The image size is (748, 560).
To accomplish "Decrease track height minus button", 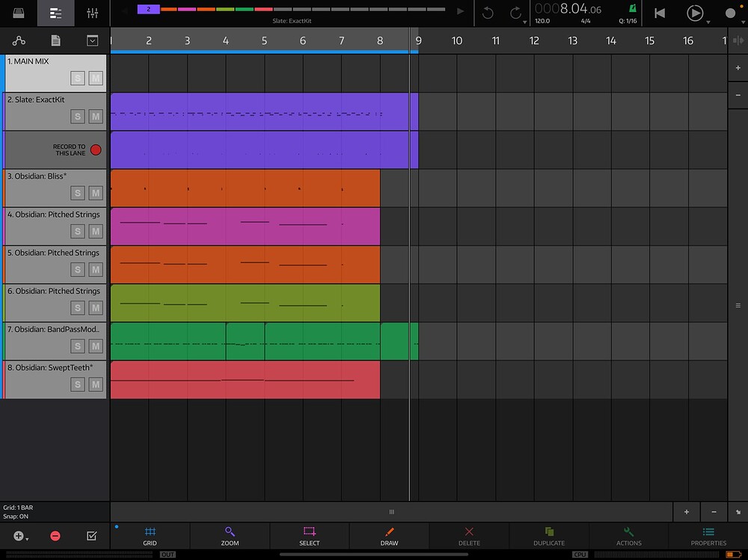I will coord(738,96).
